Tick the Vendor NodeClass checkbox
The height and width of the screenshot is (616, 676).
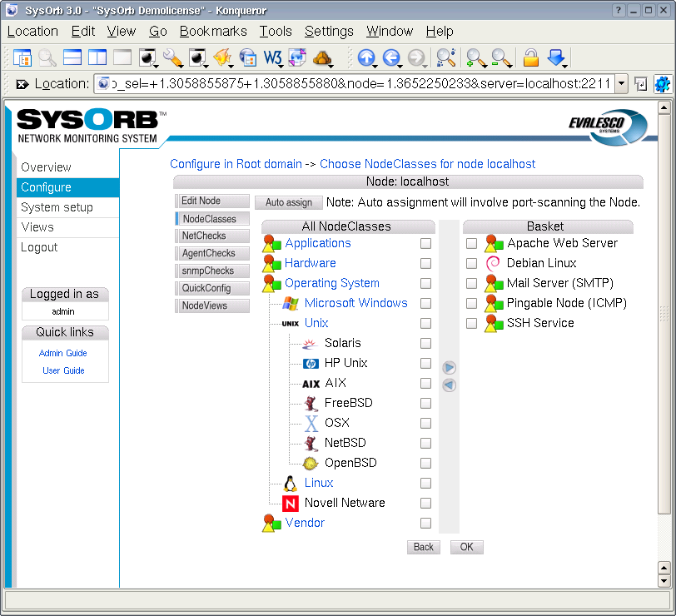(426, 523)
